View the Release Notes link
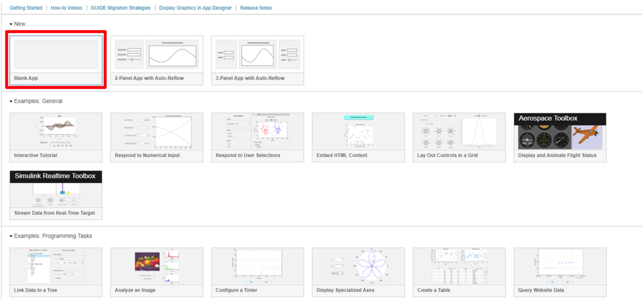This screenshot has width=644, height=300. click(x=256, y=8)
